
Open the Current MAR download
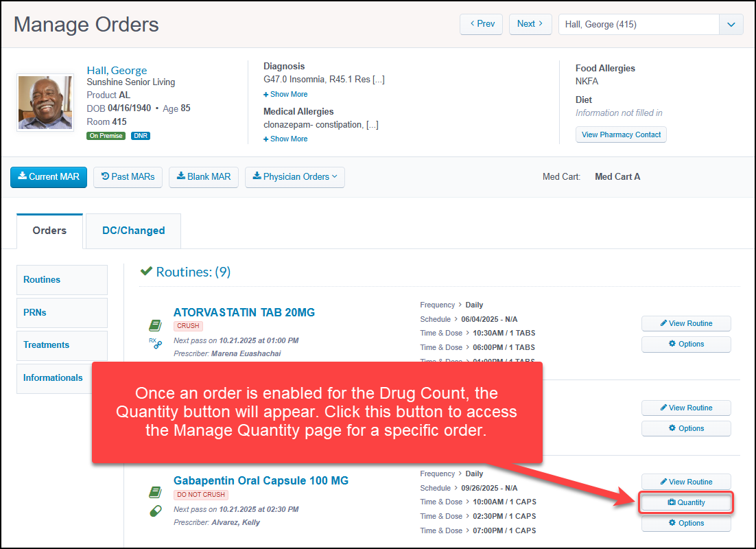49,177
